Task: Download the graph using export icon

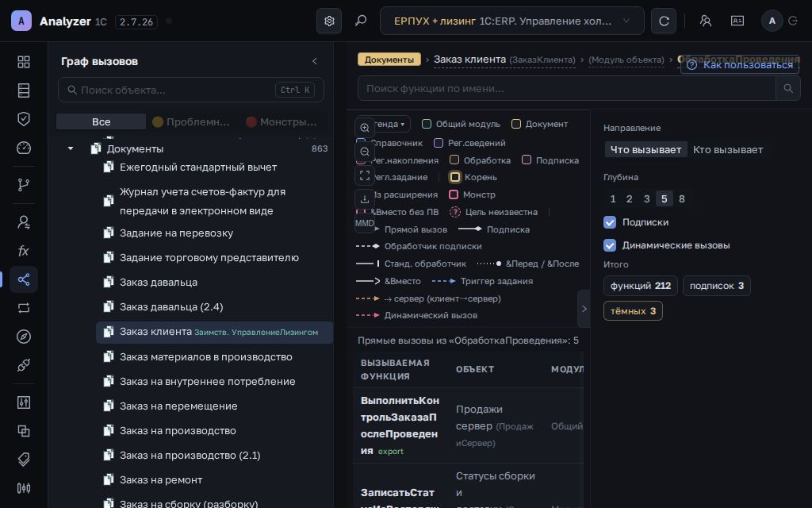Action: point(365,199)
